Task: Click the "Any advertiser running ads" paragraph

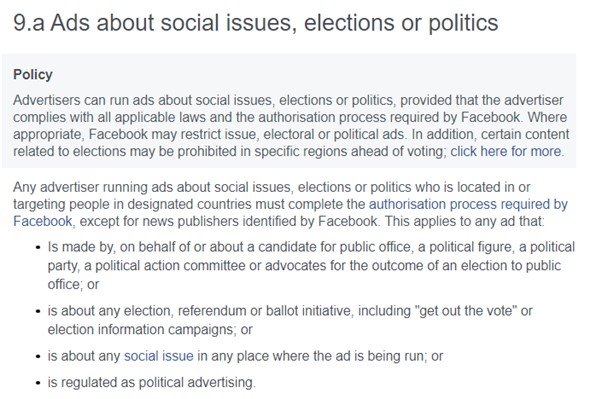Action: 290,204
